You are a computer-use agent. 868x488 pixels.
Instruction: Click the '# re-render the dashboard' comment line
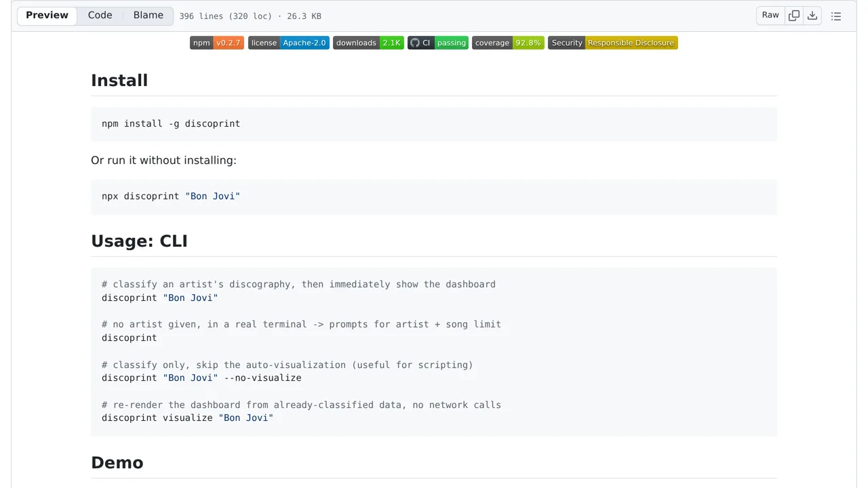[x=301, y=405]
